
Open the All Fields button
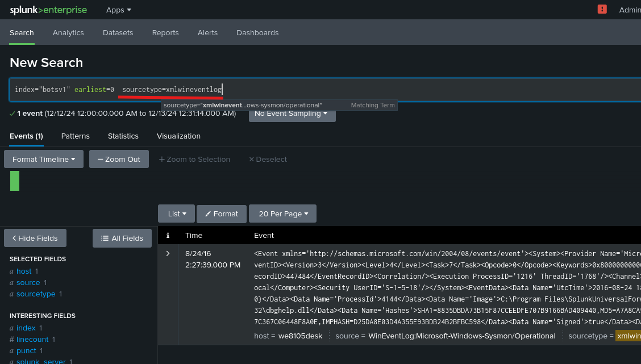122,238
